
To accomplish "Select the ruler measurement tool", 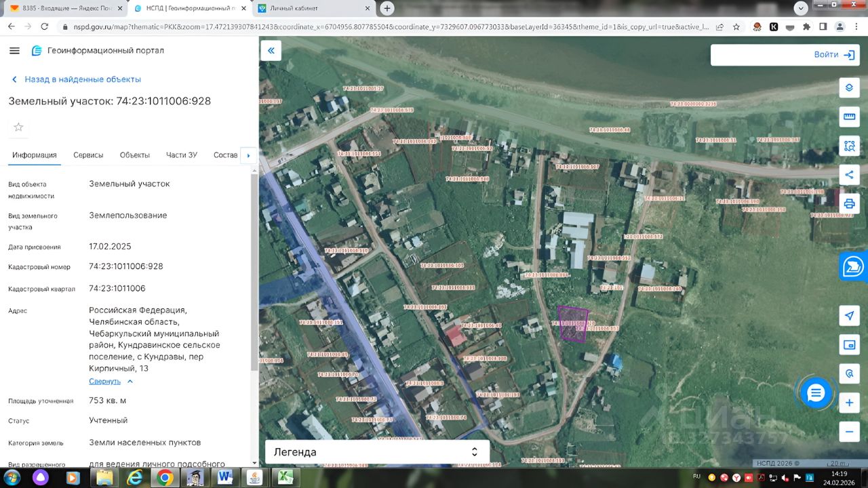I will click(849, 117).
